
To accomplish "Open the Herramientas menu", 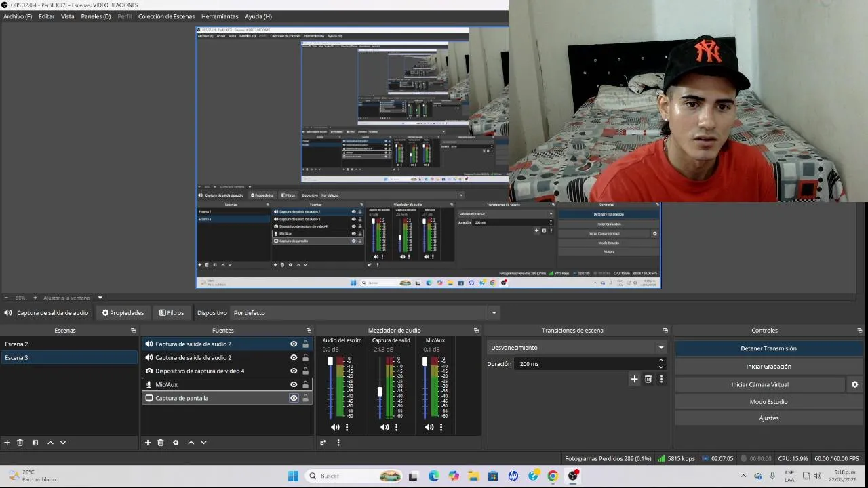I will [x=220, y=16].
